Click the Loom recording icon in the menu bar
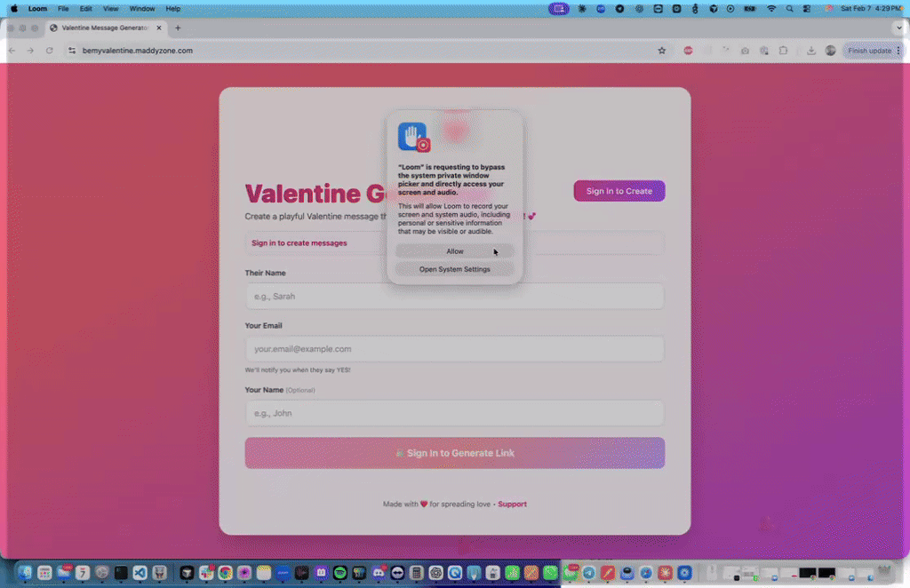Image resolution: width=910 pixels, height=588 pixels. 558,8
